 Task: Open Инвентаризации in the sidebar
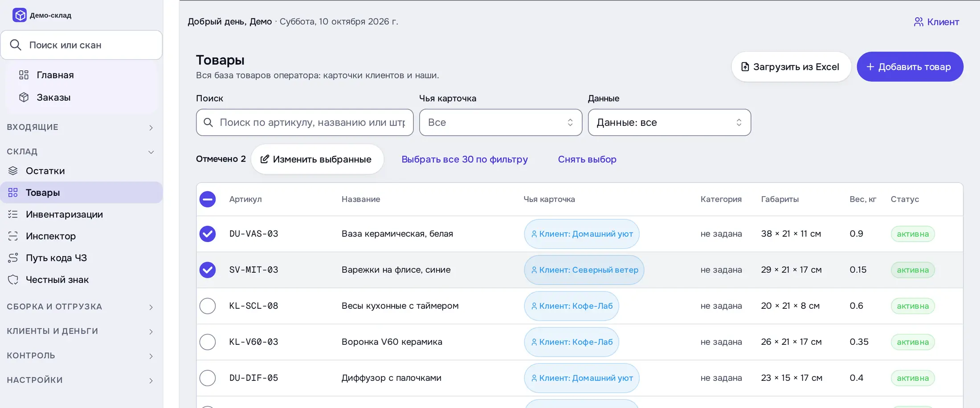coord(82,214)
